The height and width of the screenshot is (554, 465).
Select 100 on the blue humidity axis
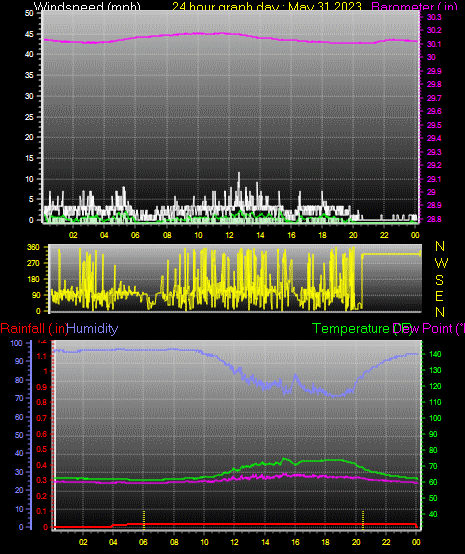tap(16, 343)
